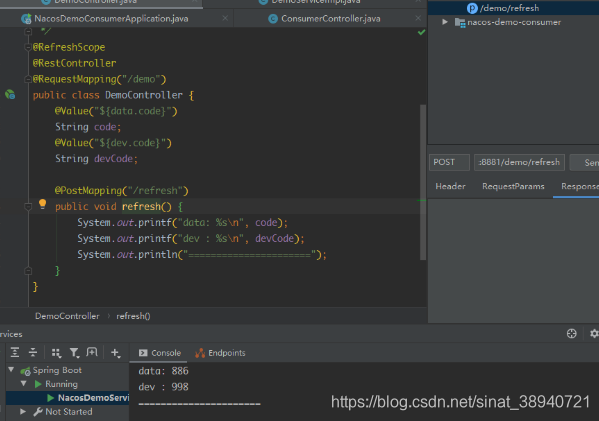The width and height of the screenshot is (599, 421).
Task: Click DemoController breadcrumb
Action: coord(67,316)
